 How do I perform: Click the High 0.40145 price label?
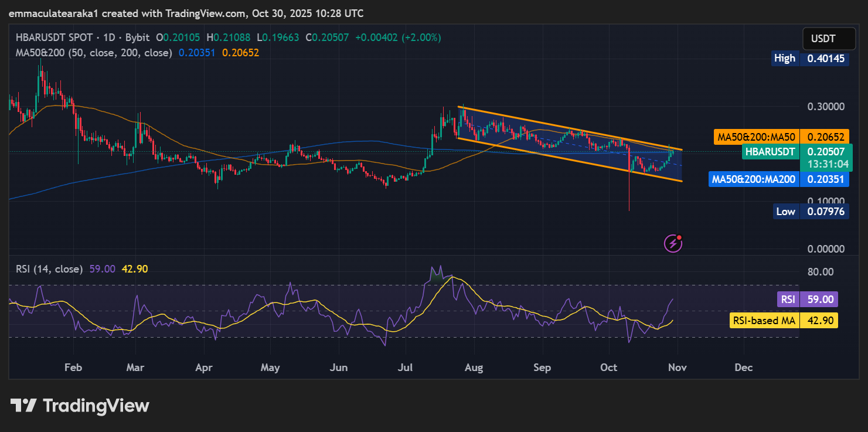pyautogui.click(x=810, y=59)
